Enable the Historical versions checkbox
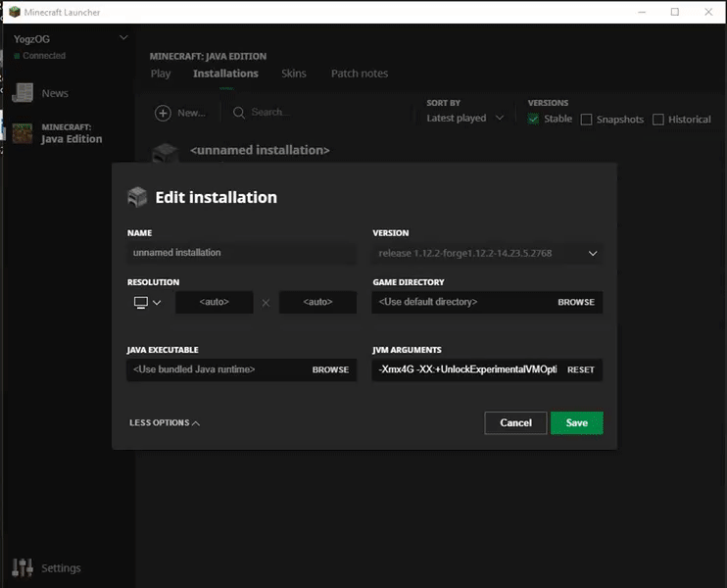 [x=657, y=120]
